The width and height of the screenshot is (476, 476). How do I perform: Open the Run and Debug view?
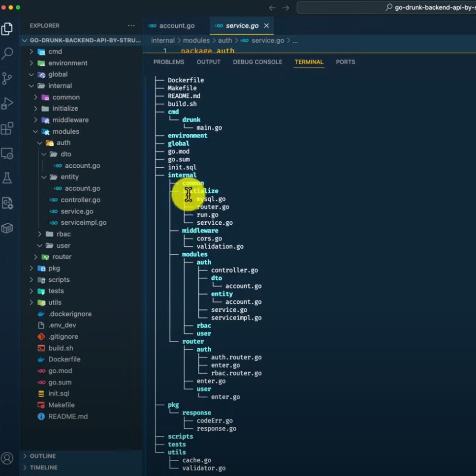click(x=7, y=104)
